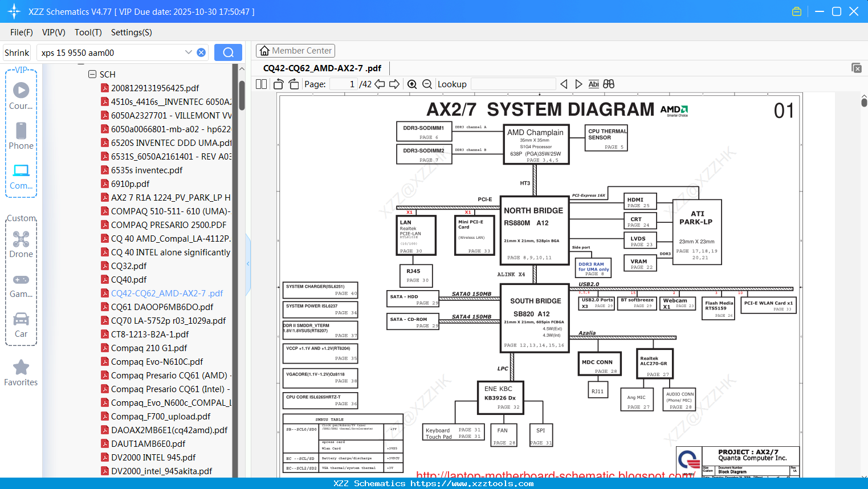This screenshot has height=489, width=868.
Task: Open Favorites star
Action: [21, 373]
